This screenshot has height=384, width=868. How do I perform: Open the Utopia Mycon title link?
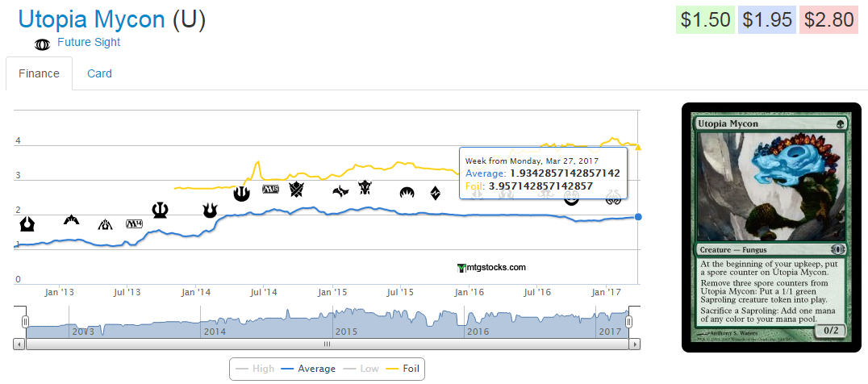point(92,19)
